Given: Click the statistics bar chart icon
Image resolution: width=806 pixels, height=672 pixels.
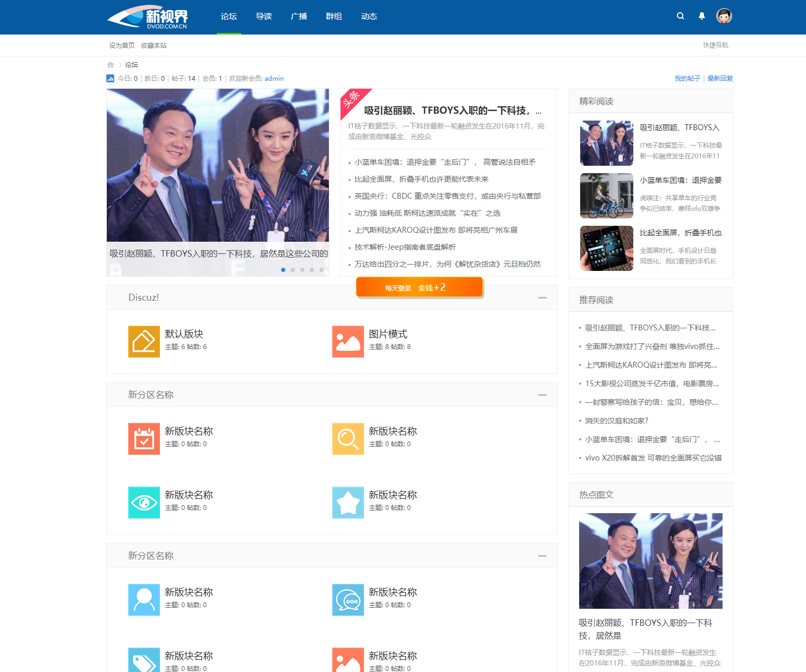Looking at the screenshot, I should pyautogui.click(x=111, y=79).
